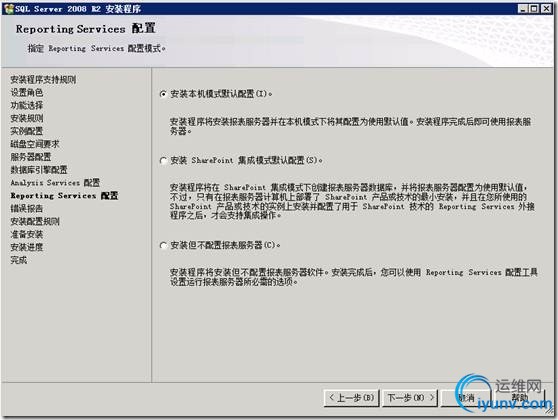Select native mode default configuration radio (I)

163,94
